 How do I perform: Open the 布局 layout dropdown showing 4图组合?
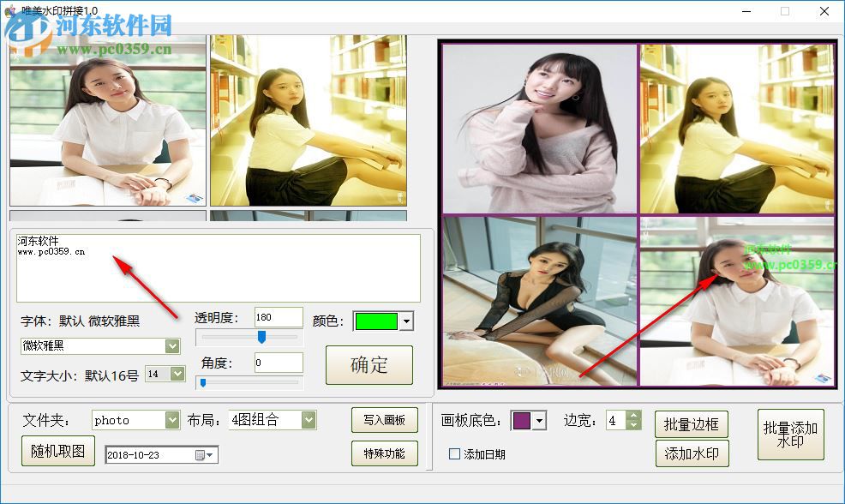click(307, 420)
